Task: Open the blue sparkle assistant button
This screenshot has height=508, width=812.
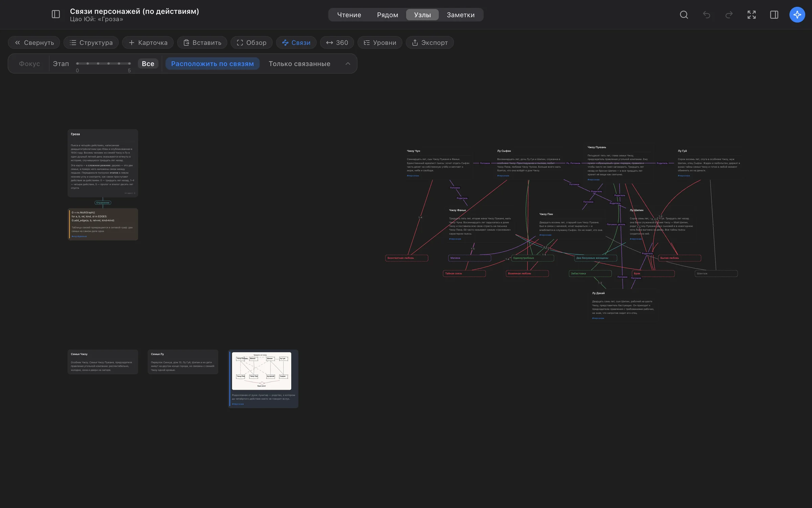Action: click(797, 15)
